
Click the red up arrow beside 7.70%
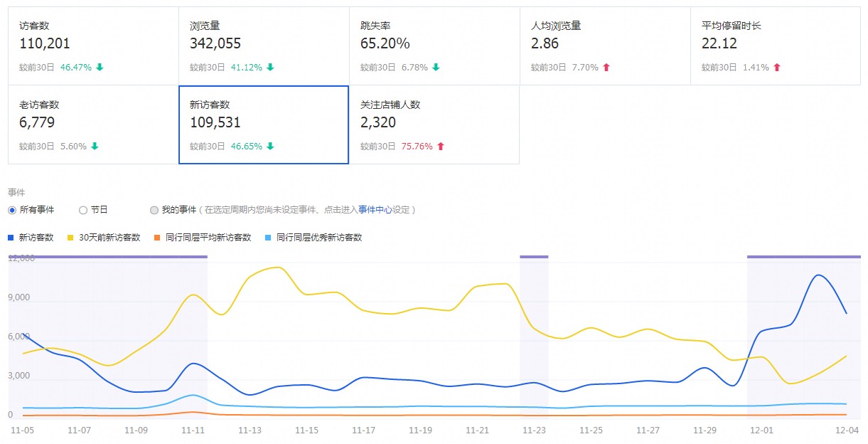[x=606, y=68]
